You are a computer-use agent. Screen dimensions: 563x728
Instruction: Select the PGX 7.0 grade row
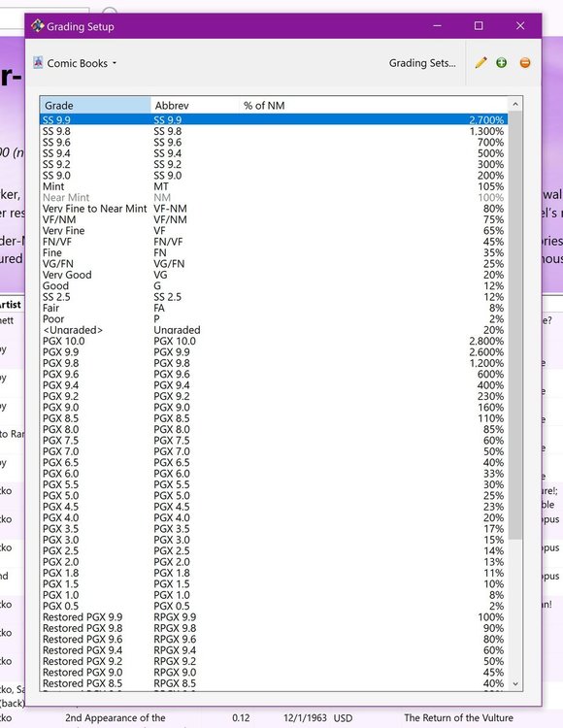[x=274, y=451]
